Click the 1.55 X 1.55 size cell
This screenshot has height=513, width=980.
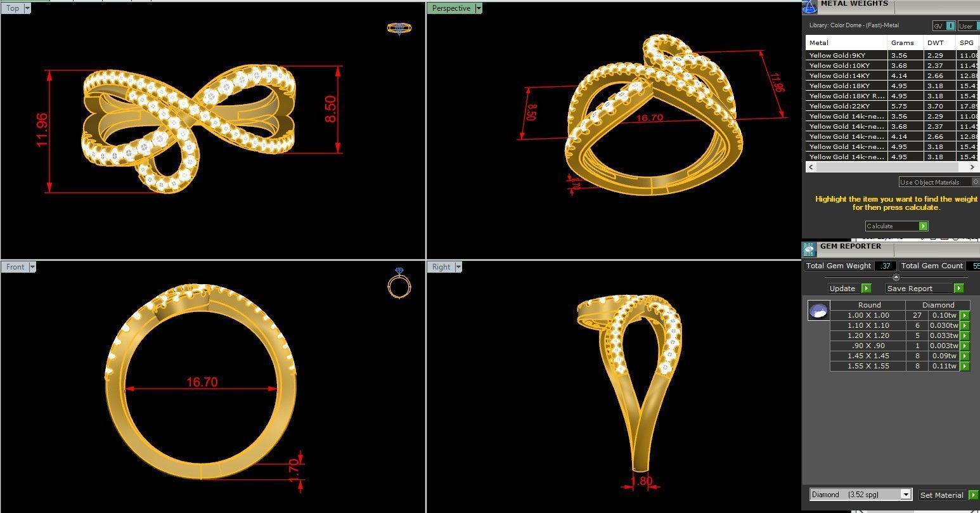pos(868,366)
